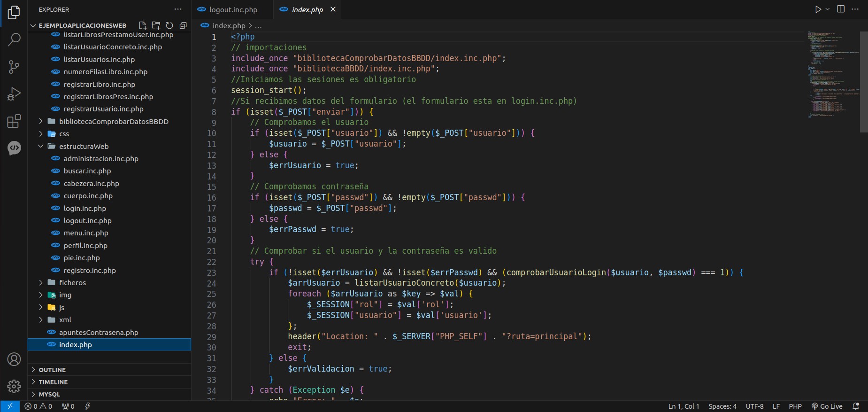
Task: Open the Run and Debug view
Action: [x=14, y=94]
